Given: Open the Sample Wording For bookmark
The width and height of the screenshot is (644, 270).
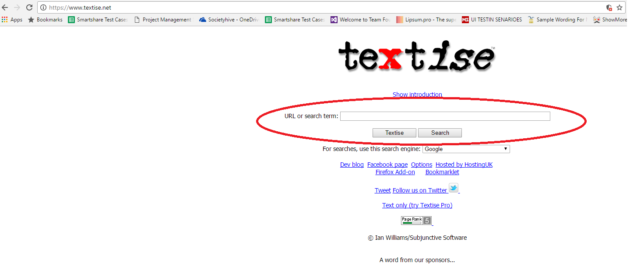Looking at the screenshot, I should coord(558,20).
